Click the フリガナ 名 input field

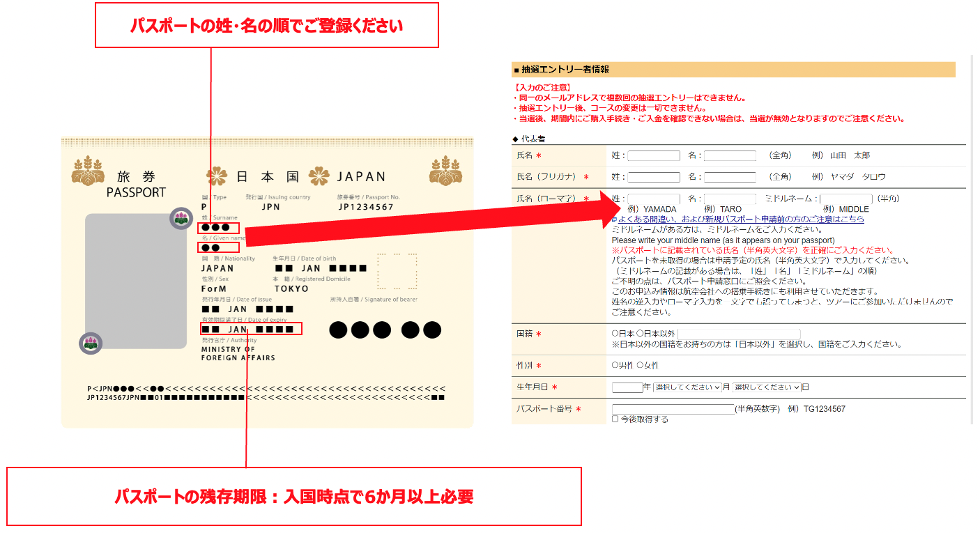pos(728,176)
